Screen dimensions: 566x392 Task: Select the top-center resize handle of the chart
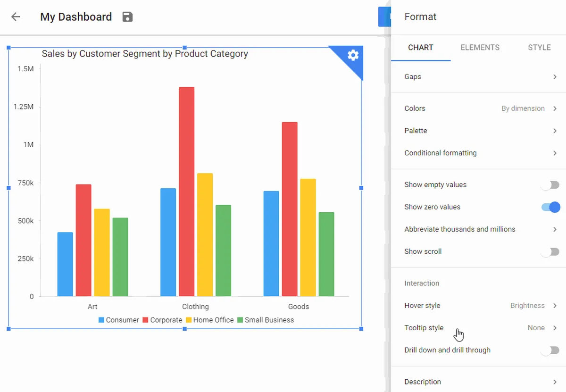184,48
